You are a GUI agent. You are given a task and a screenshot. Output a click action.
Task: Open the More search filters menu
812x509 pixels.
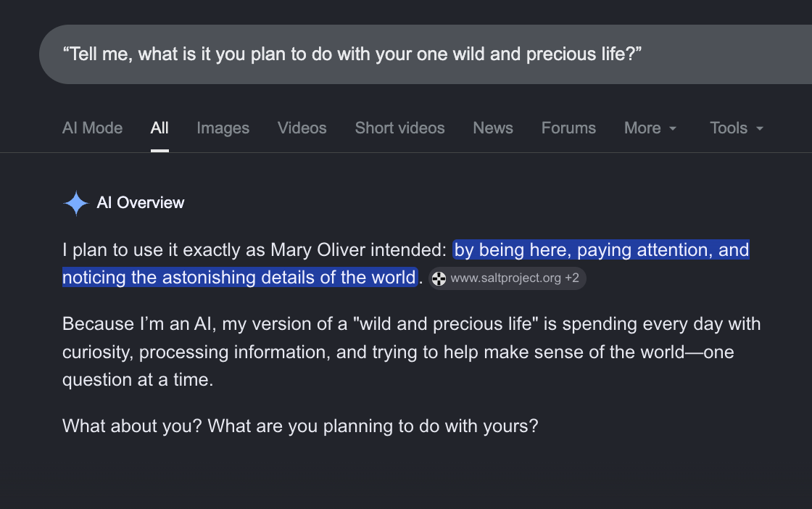650,128
